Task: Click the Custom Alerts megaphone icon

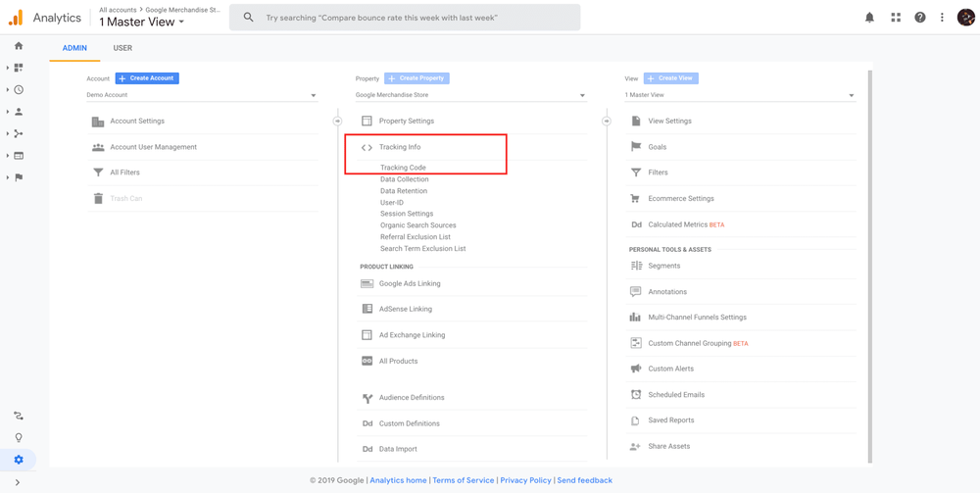Action: (636, 369)
